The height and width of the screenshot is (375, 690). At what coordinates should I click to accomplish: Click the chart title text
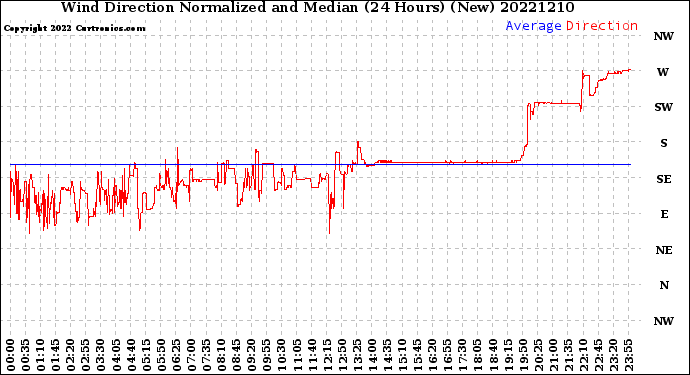[x=317, y=7]
